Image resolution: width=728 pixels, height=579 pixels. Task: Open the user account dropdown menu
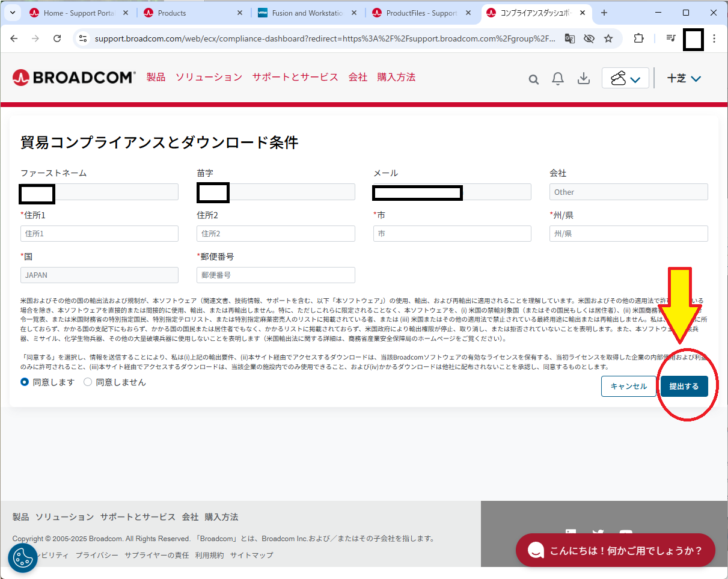(x=684, y=78)
